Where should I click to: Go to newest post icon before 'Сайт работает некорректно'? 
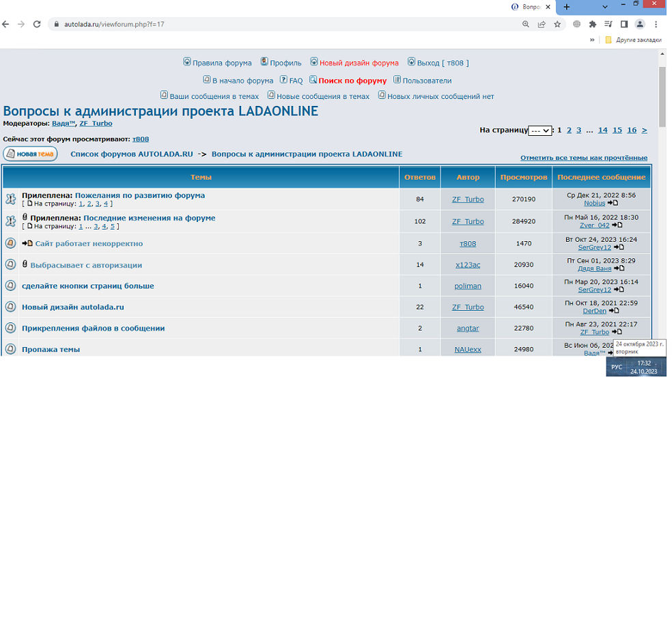tap(27, 243)
